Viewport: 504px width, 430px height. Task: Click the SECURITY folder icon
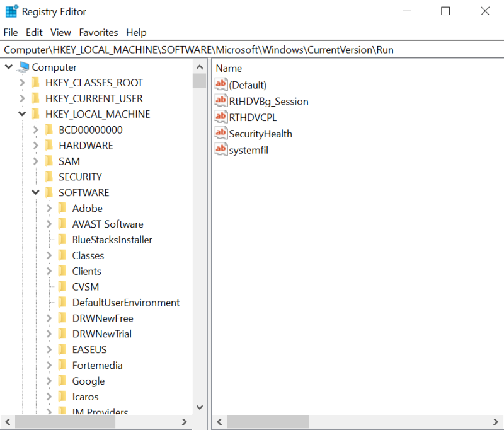point(49,177)
